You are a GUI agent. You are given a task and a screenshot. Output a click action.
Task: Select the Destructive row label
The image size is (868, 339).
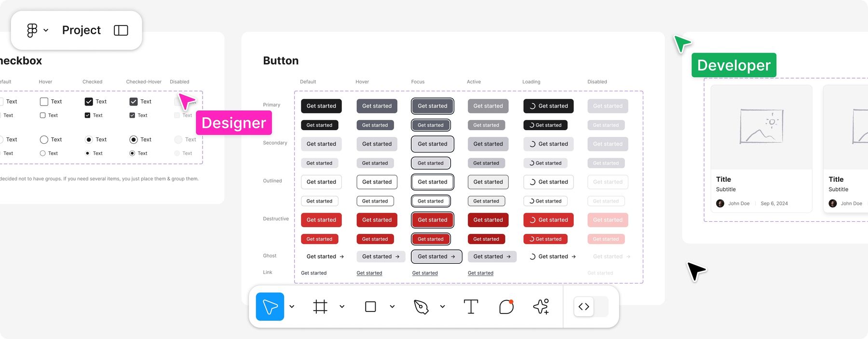pyautogui.click(x=276, y=219)
